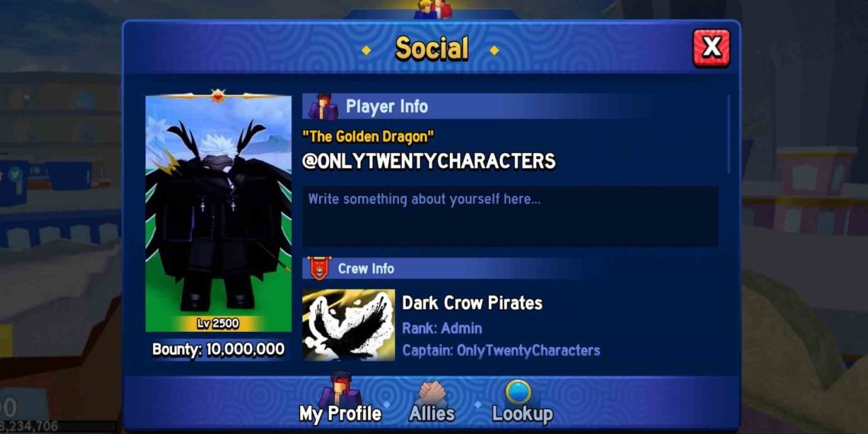The height and width of the screenshot is (434, 868).
Task: Close the Social window with red X
Action: [711, 48]
